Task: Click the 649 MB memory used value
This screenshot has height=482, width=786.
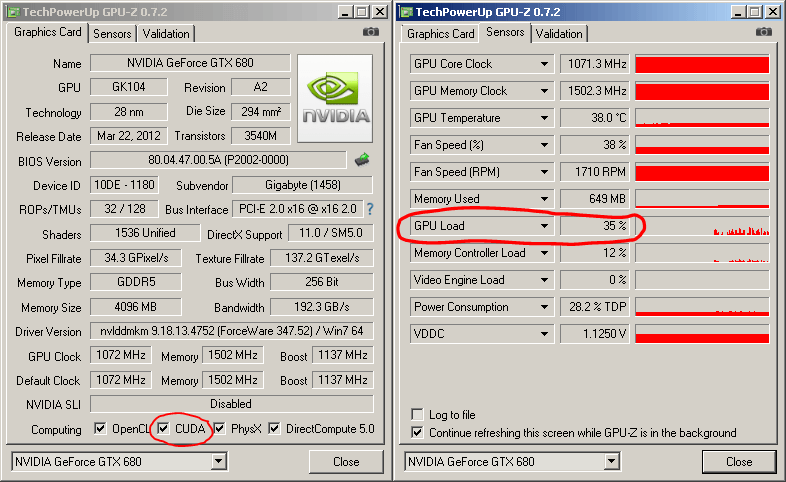Action: click(595, 199)
